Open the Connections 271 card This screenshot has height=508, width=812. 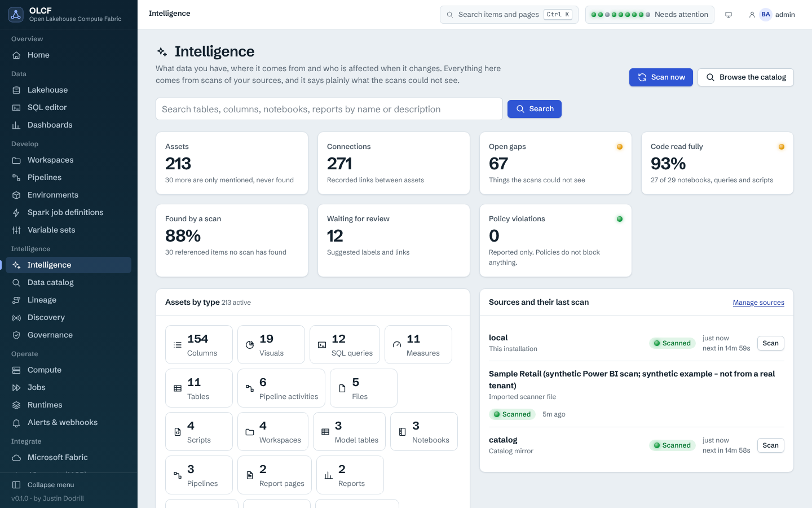394,163
